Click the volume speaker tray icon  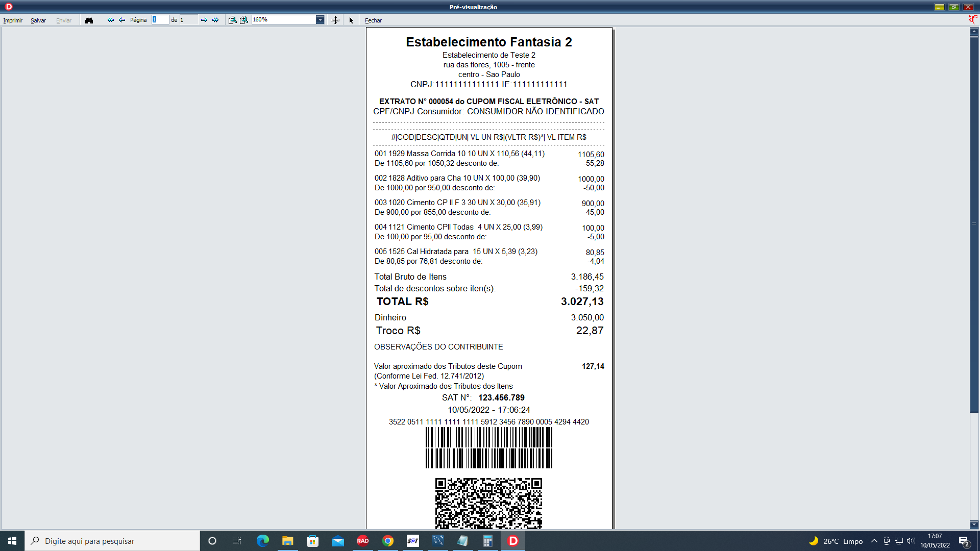(x=911, y=541)
